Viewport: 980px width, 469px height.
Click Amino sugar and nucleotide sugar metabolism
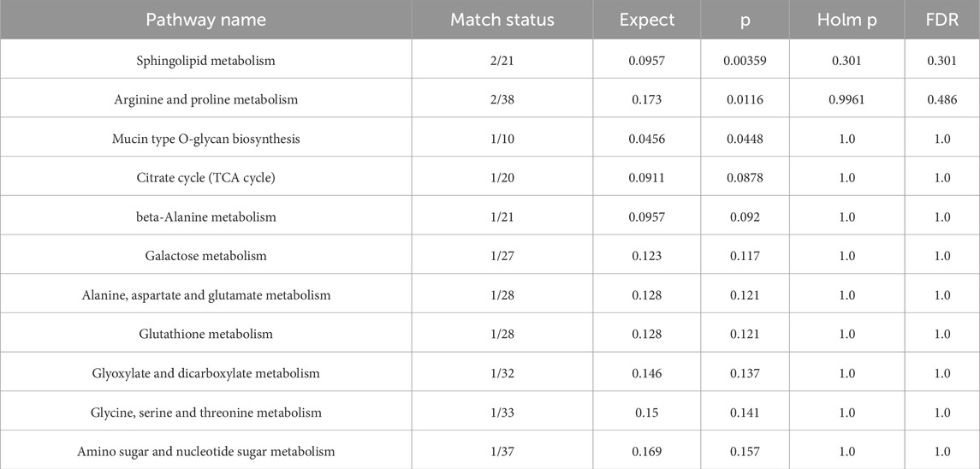click(205, 452)
